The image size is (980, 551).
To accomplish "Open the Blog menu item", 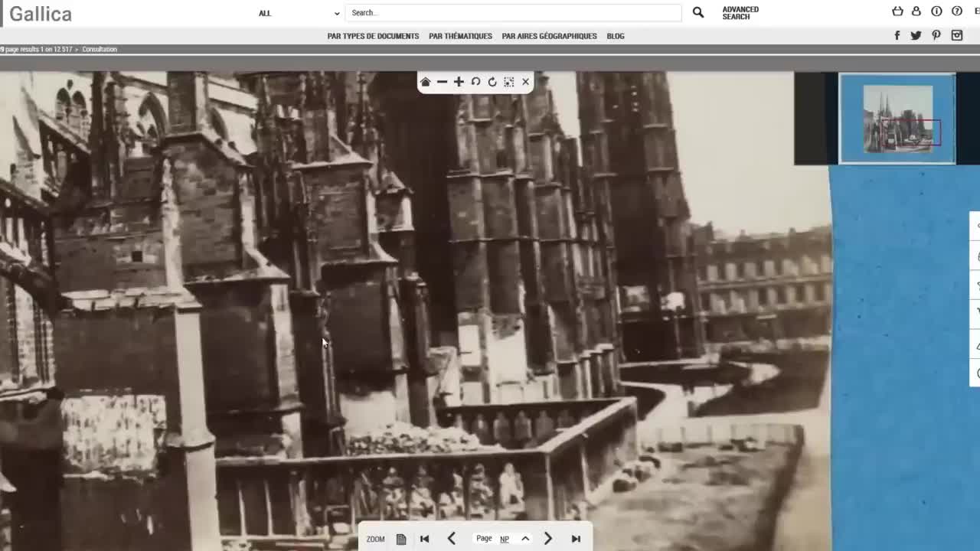I will pos(616,36).
